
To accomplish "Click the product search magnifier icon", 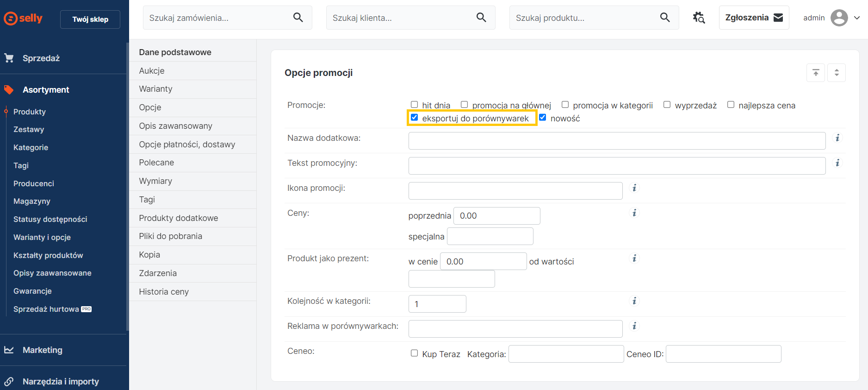I will tap(664, 18).
